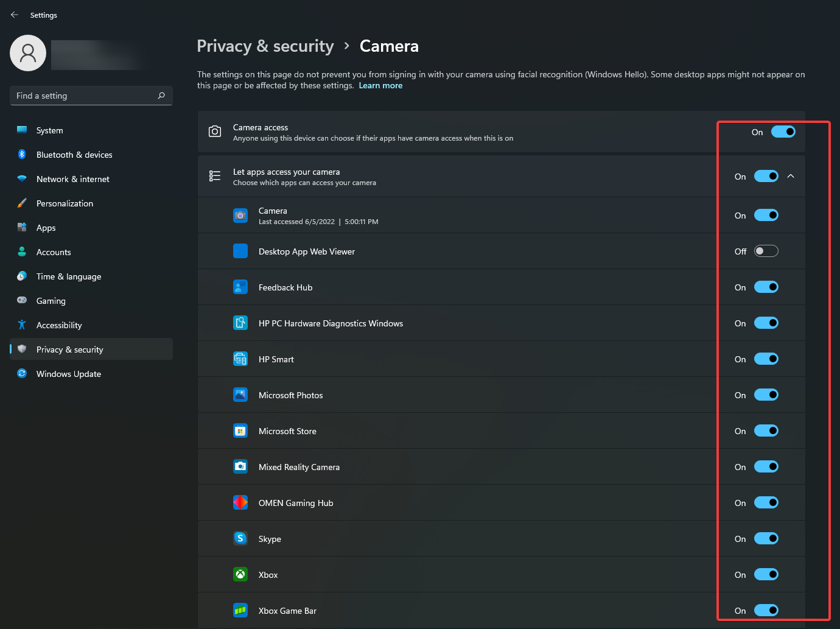
Task: Click the HP Smart app icon
Action: pyautogui.click(x=240, y=359)
